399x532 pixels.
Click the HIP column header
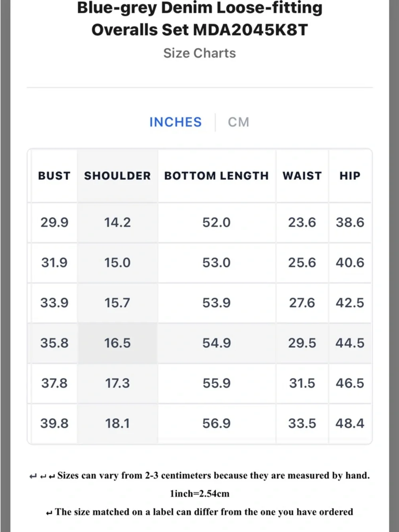[x=350, y=176]
